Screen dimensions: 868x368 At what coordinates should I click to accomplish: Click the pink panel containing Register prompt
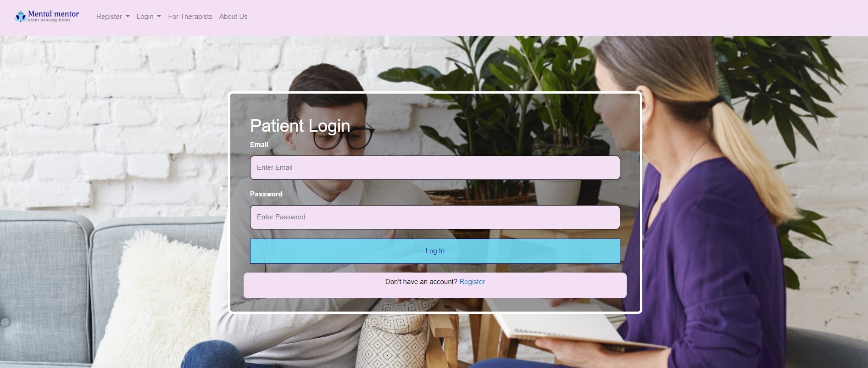[x=435, y=285]
